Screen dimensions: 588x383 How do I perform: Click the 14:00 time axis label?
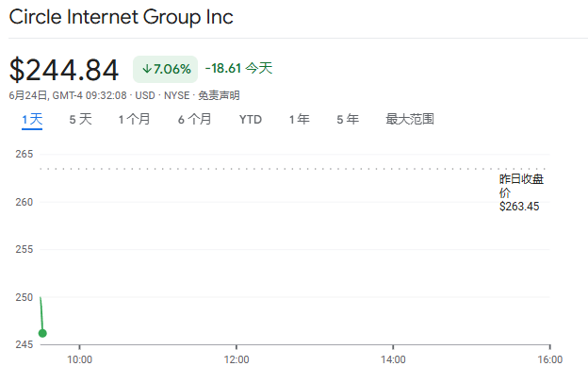click(x=393, y=359)
